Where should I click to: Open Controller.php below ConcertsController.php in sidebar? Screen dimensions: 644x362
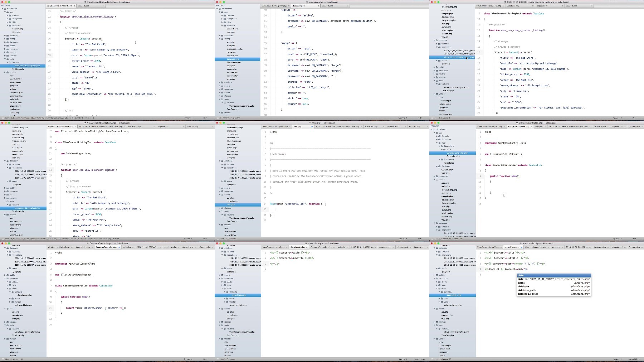pos(453,156)
